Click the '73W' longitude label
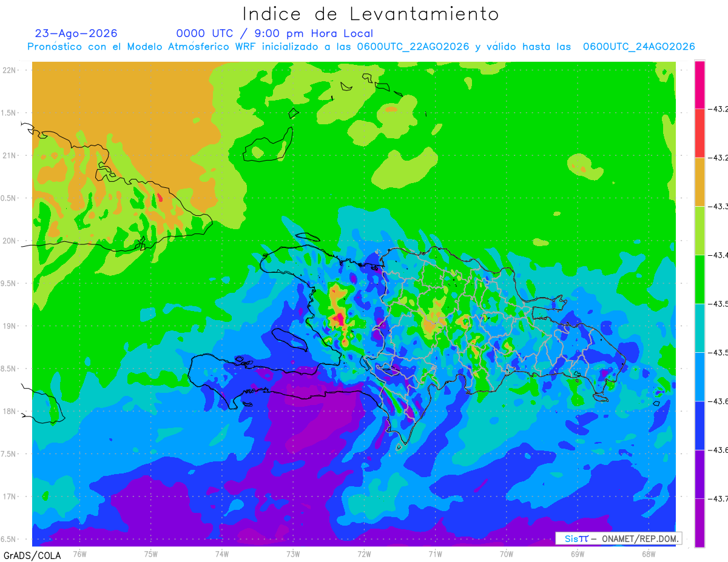This screenshot has width=728, height=562. [x=293, y=554]
